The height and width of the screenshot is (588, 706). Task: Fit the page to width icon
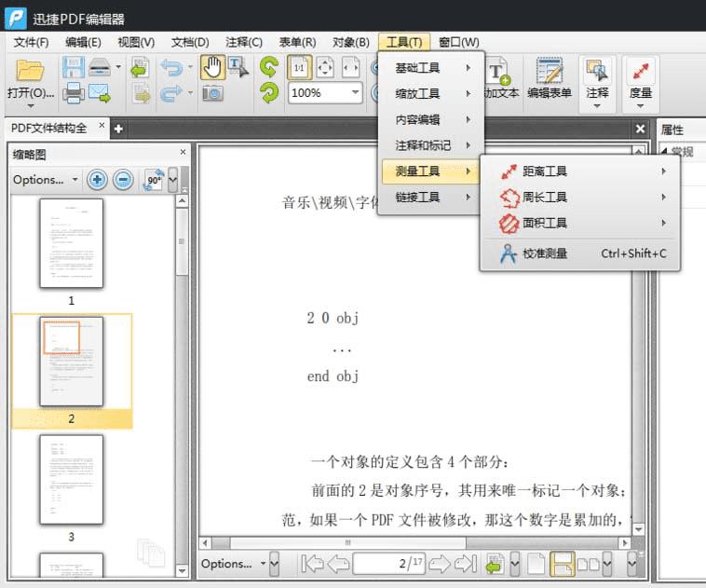click(351, 68)
